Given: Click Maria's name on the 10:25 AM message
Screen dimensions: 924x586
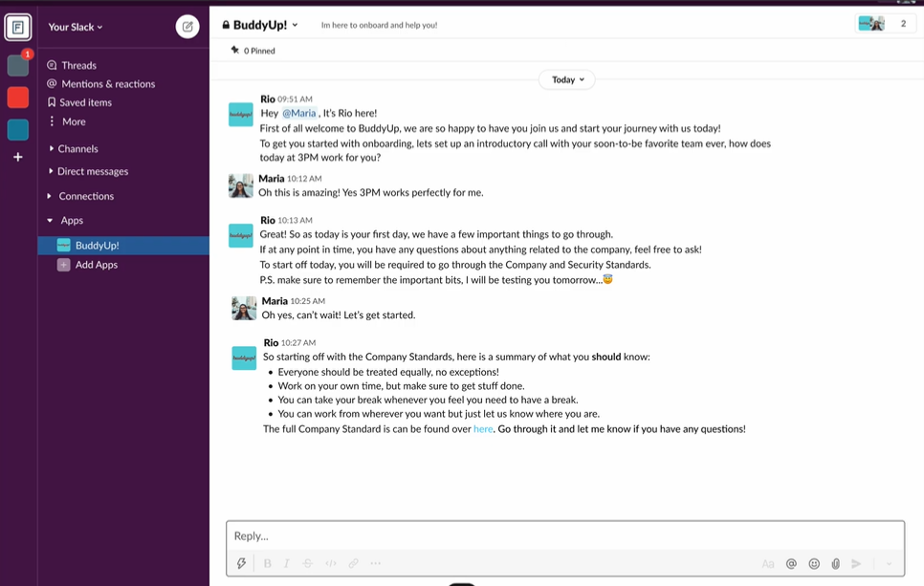Looking at the screenshot, I should pos(275,301).
